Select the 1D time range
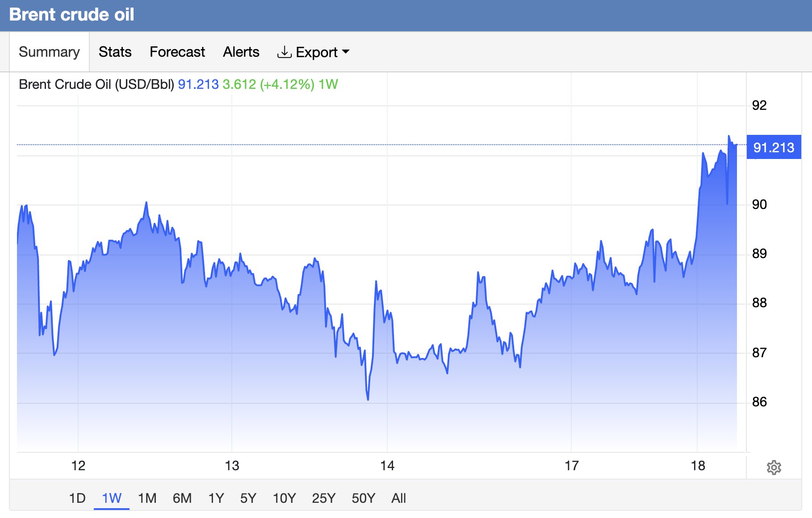The height and width of the screenshot is (518, 812). click(77, 498)
